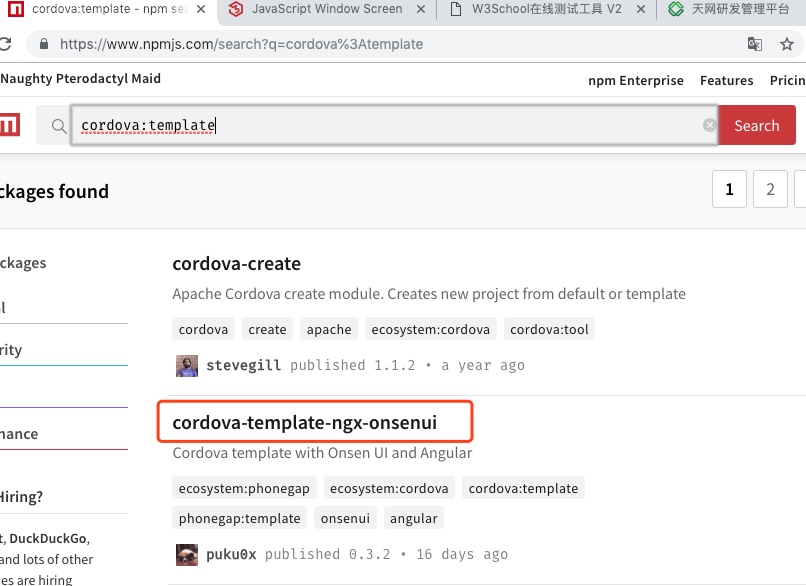806x586 pixels.
Task: Open the puku0x publisher profile
Action: tap(231, 555)
